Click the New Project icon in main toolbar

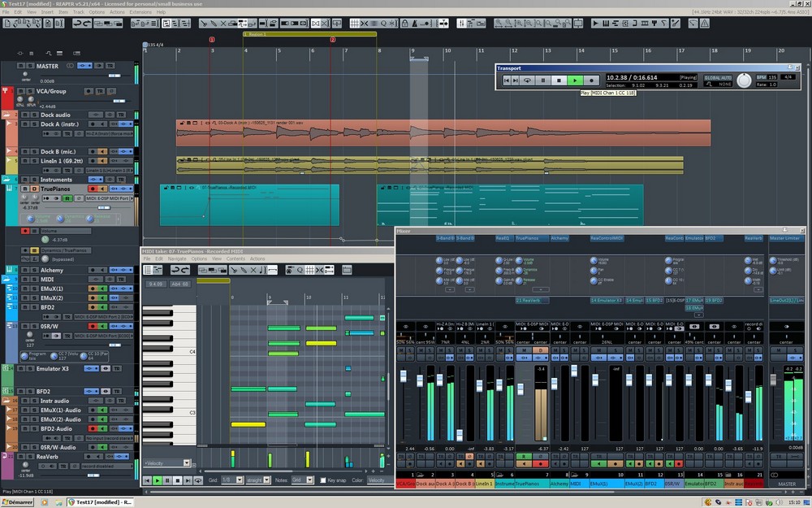pyautogui.click(x=8, y=24)
